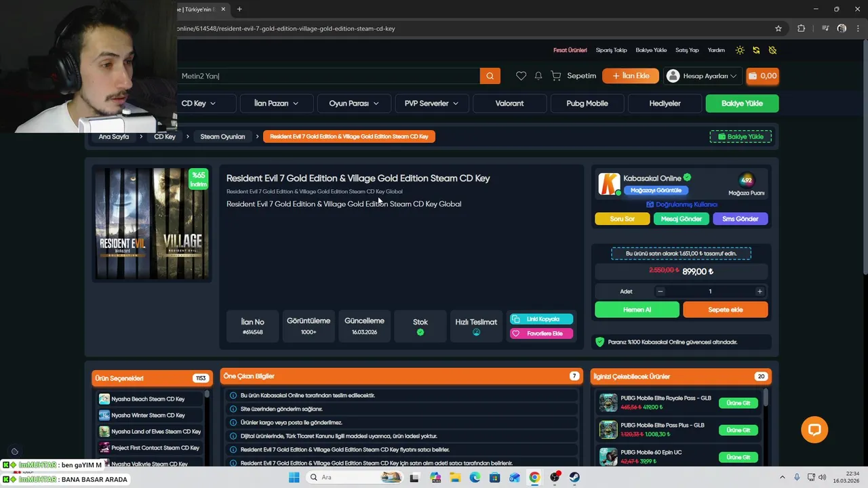The image size is (868, 488).
Task: Click verified badge next to Kabasakal Online
Action: pos(687,178)
